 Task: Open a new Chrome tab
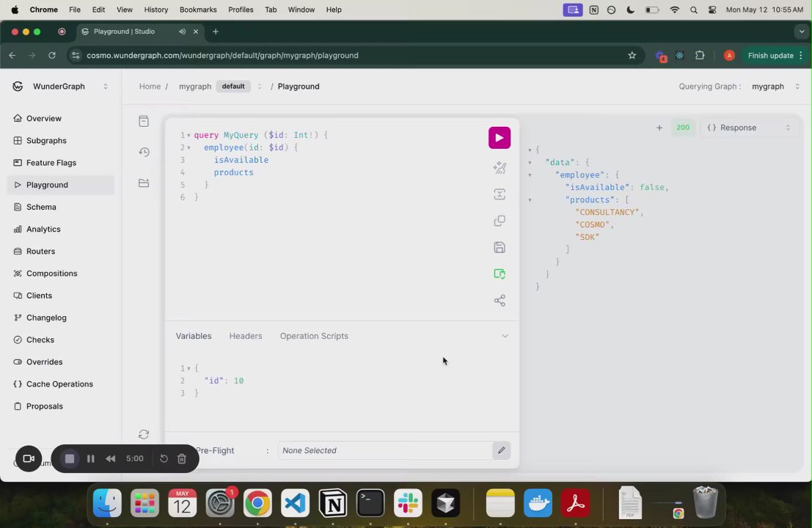click(x=216, y=32)
